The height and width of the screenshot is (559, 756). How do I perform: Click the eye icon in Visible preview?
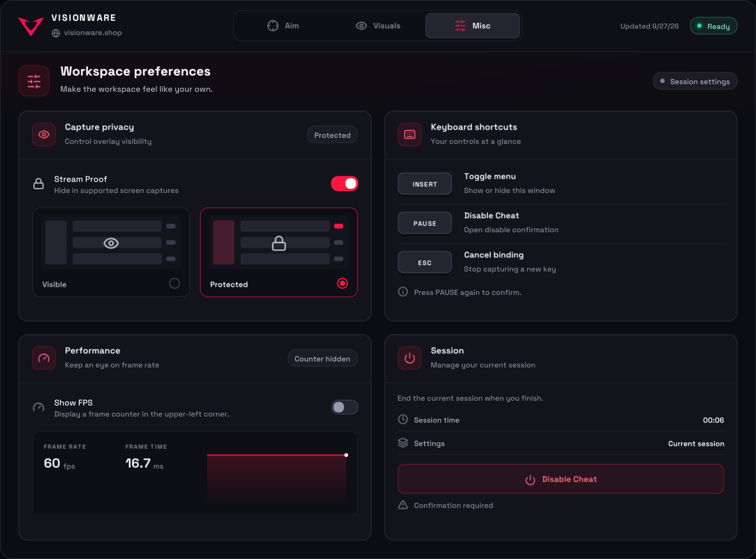[x=111, y=243]
